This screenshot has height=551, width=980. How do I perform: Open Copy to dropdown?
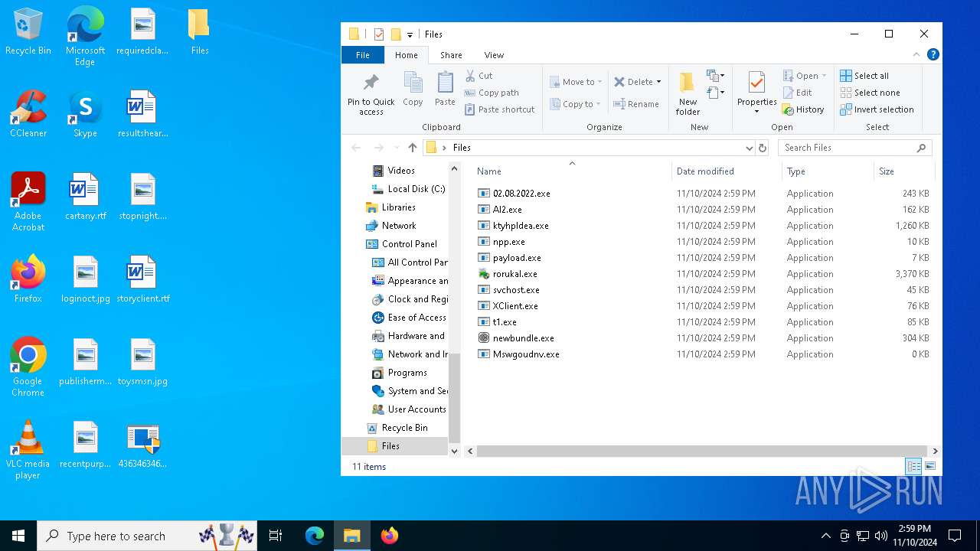coord(575,104)
